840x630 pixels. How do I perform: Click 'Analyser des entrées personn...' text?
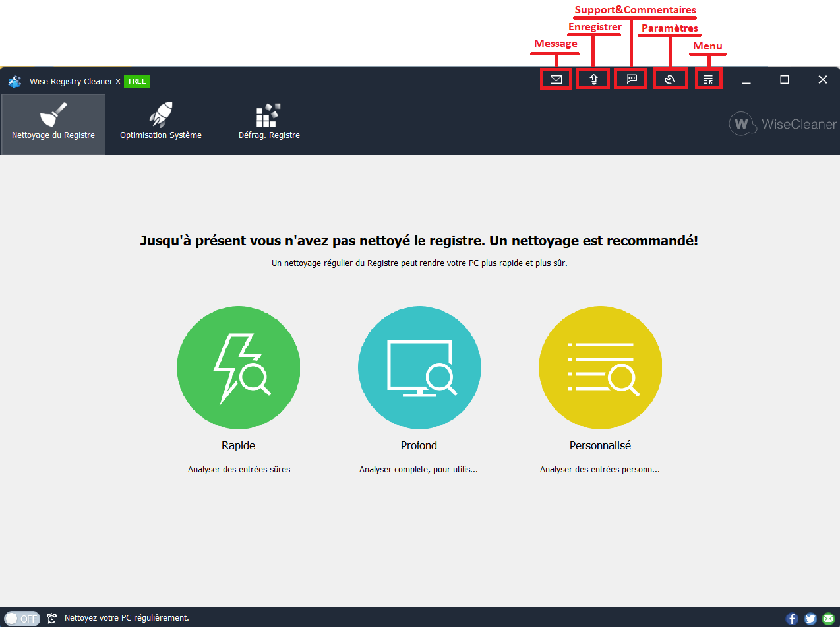click(600, 470)
